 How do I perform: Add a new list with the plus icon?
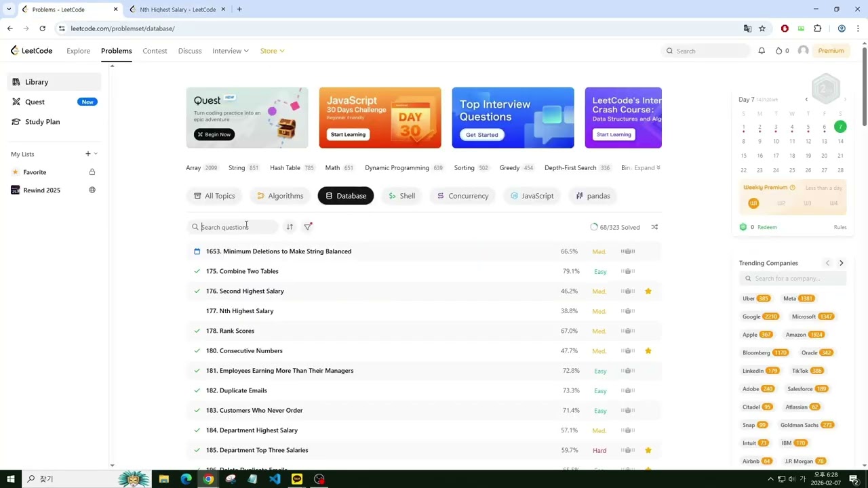(87, 154)
